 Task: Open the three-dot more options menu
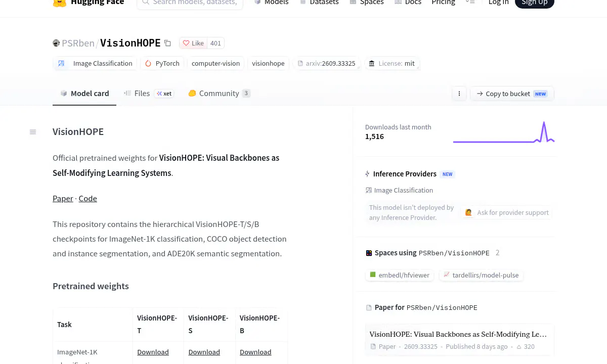[x=459, y=94]
